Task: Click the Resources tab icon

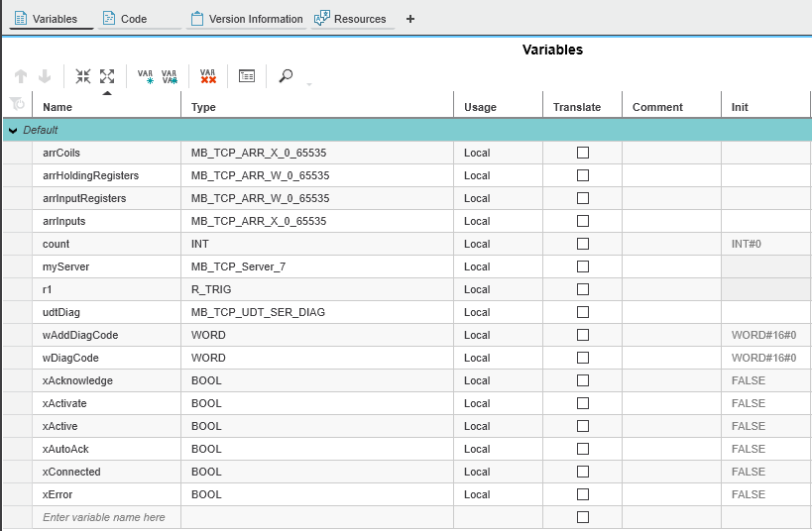Action: coord(322,18)
